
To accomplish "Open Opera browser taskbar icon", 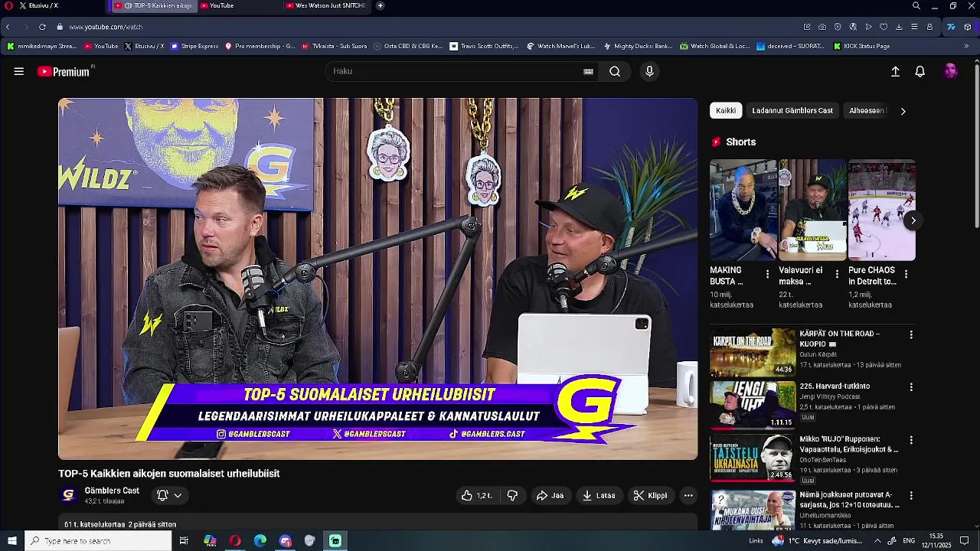I will (235, 541).
